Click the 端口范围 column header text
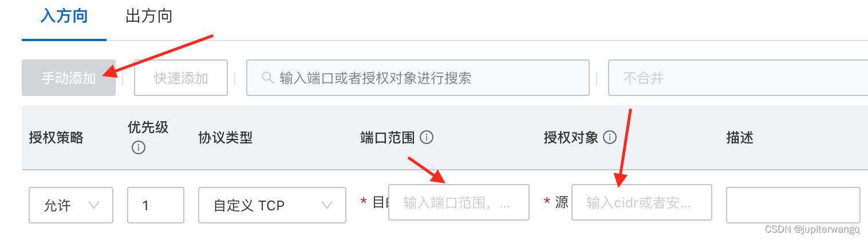 point(388,137)
